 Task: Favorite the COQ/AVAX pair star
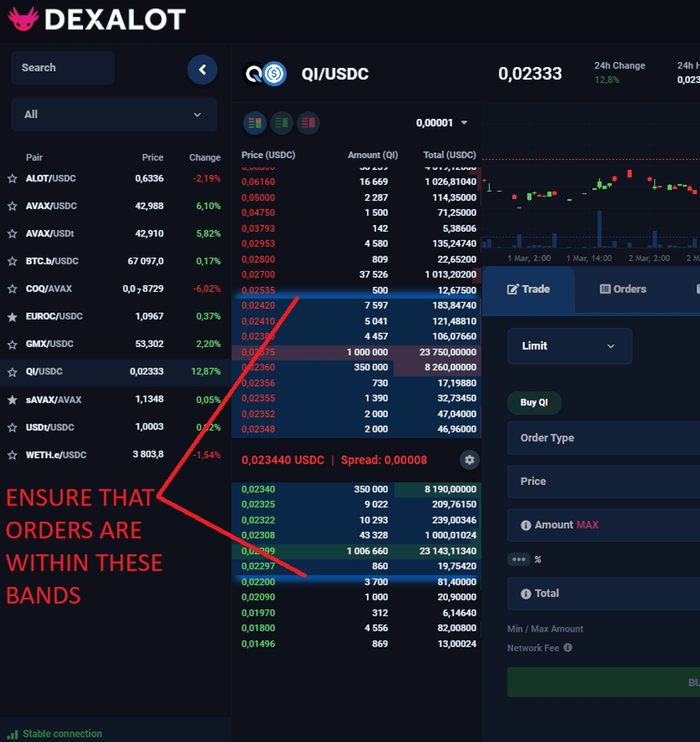pyautogui.click(x=12, y=289)
